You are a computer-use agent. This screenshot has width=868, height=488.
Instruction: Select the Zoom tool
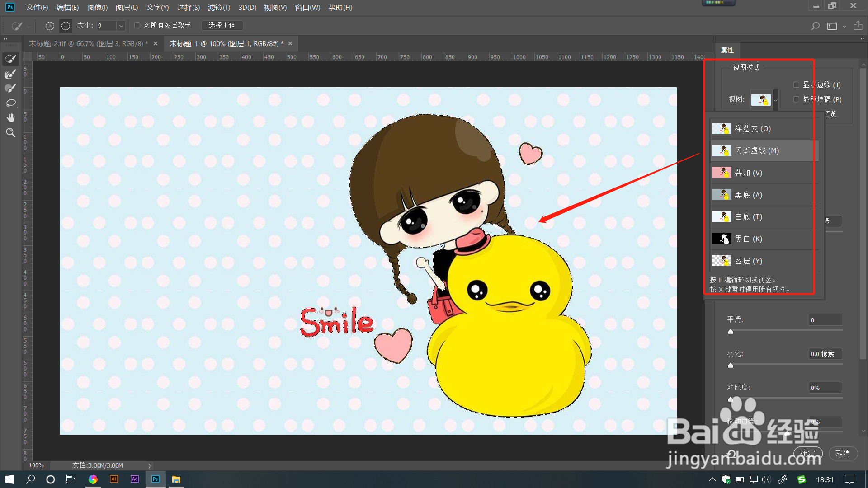10,132
